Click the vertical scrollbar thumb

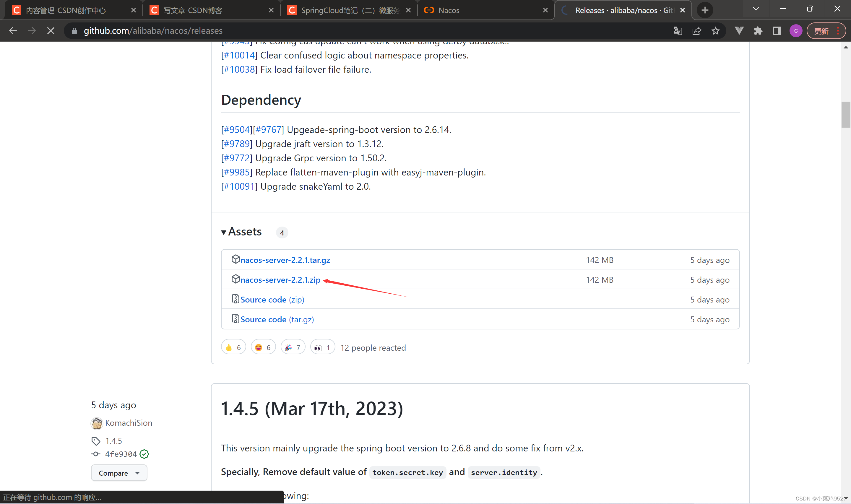846,114
